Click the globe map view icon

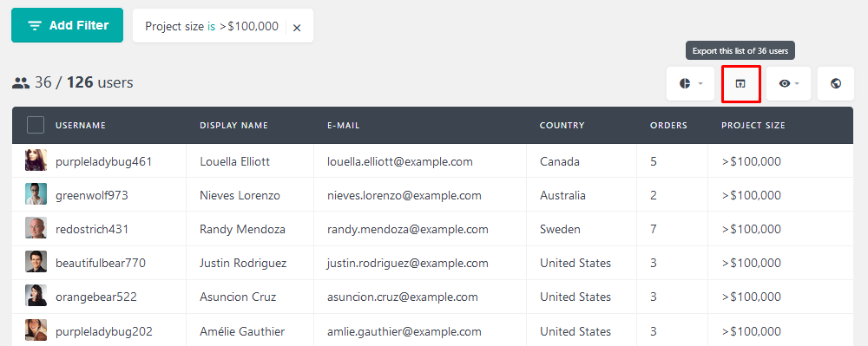click(x=836, y=83)
